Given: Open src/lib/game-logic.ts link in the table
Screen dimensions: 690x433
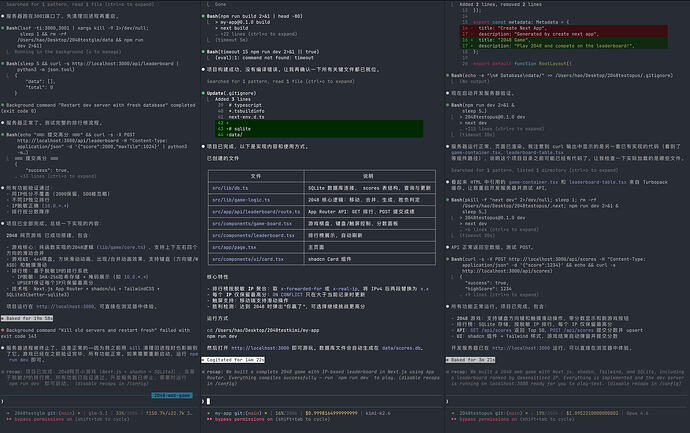Looking at the screenshot, I should (241, 200).
